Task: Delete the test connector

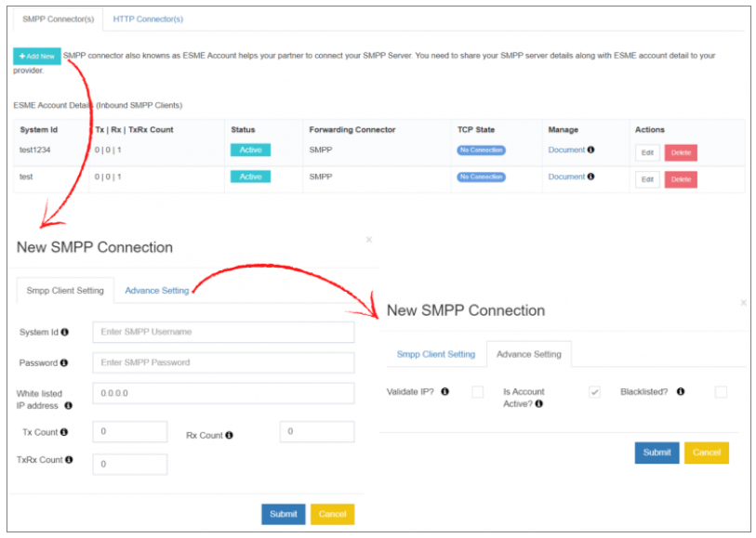Action: (x=681, y=178)
